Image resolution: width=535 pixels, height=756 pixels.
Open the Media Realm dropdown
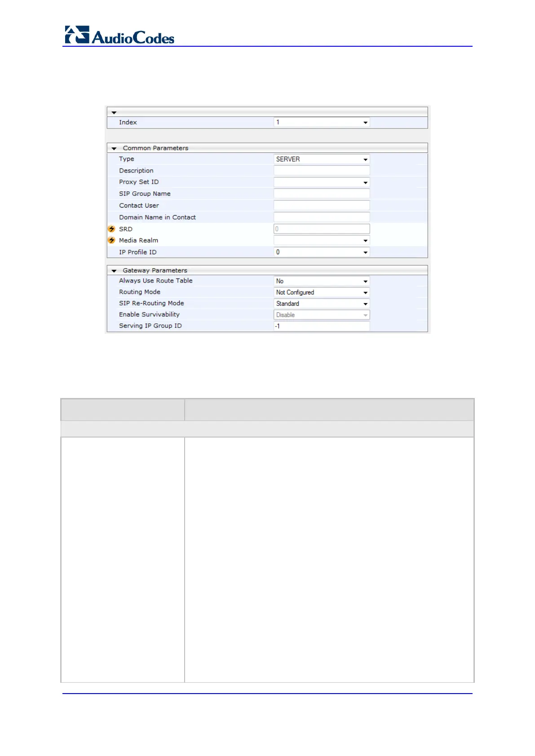322,240
